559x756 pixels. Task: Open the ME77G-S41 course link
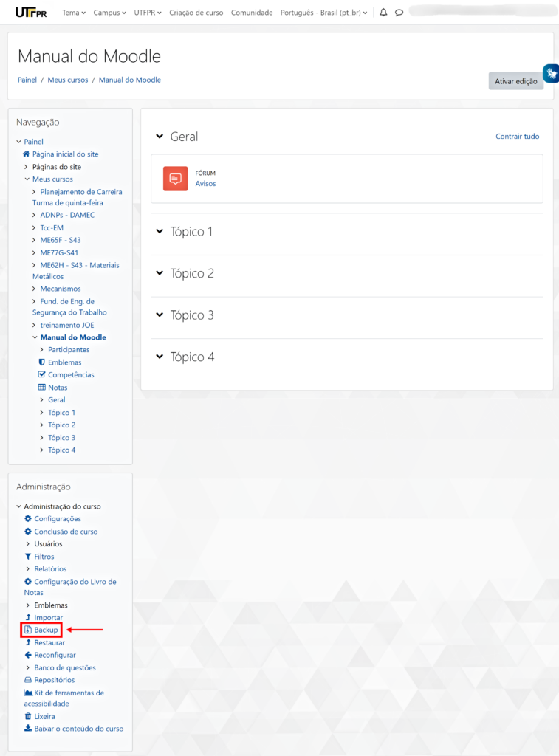click(59, 252)
